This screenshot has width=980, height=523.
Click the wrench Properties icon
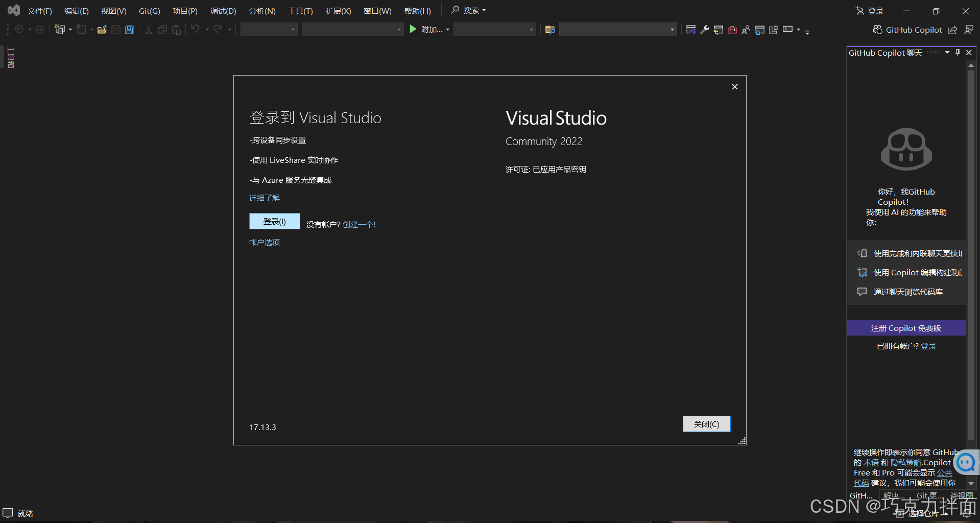coord(705,30)
